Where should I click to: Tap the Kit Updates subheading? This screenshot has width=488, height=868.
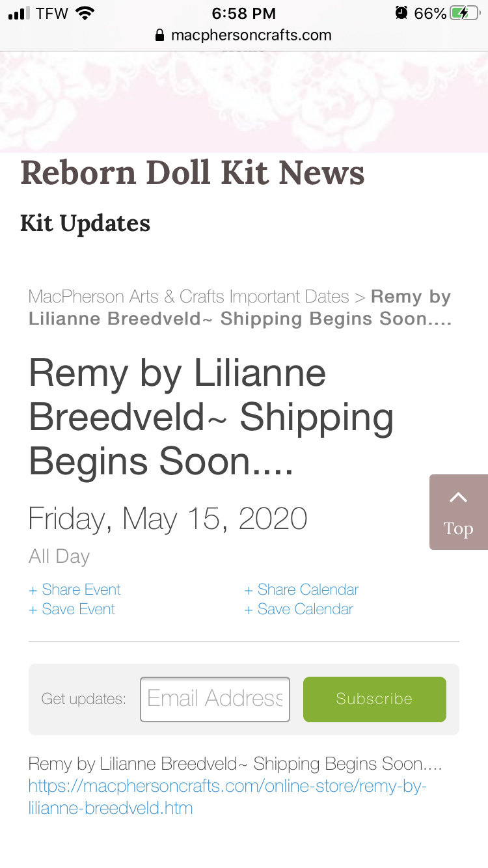point(85,224)
